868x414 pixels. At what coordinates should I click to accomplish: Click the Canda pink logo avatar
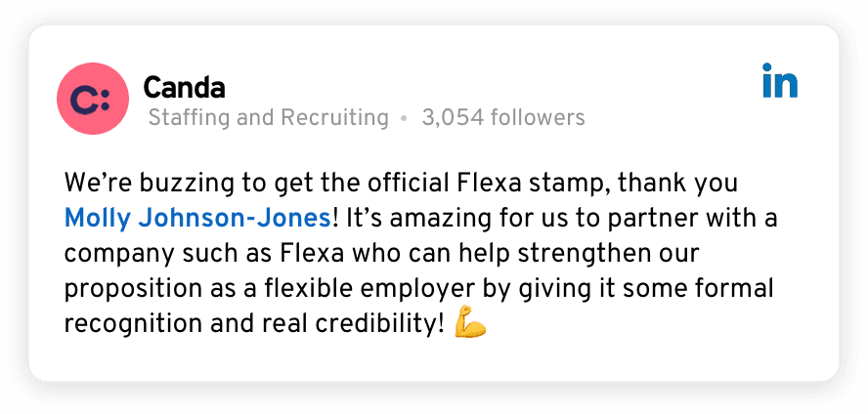[x=93, y=99]
